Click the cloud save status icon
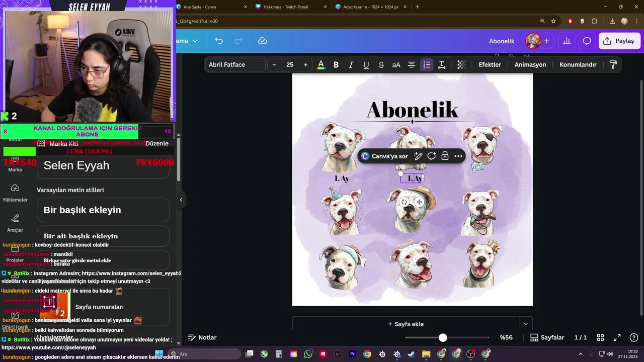 pyautogui.click(x=263, y=41)
